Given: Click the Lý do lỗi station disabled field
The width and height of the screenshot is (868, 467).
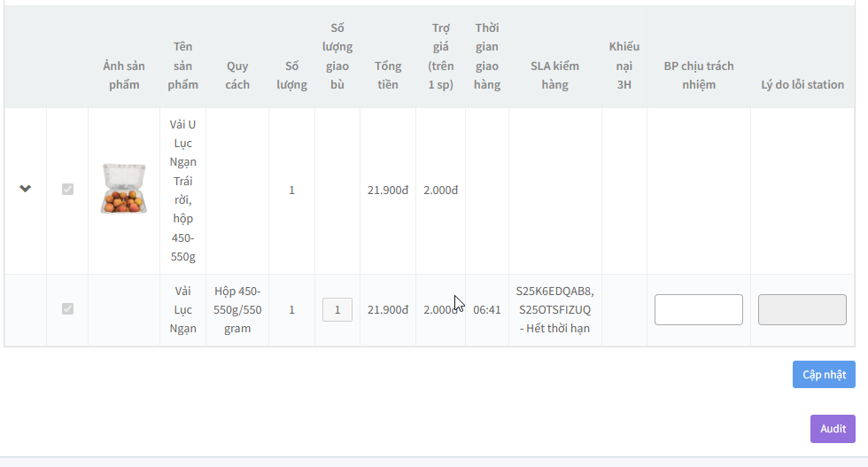Looking at the screenshot, I should [802, 309].
